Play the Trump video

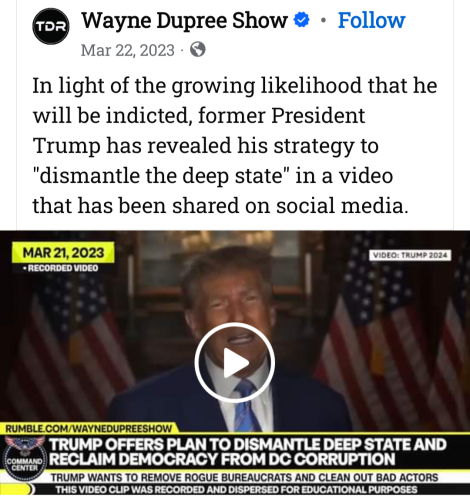[235, 363]
